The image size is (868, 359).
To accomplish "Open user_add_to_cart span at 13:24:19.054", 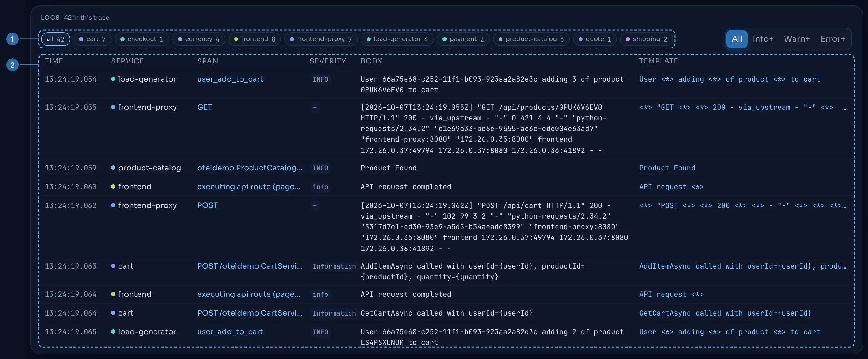I will 230,79.
